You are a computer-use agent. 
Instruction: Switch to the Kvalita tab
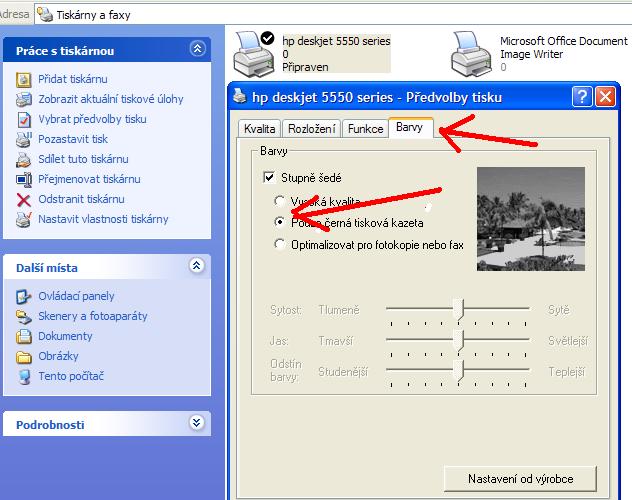[260, 129]
